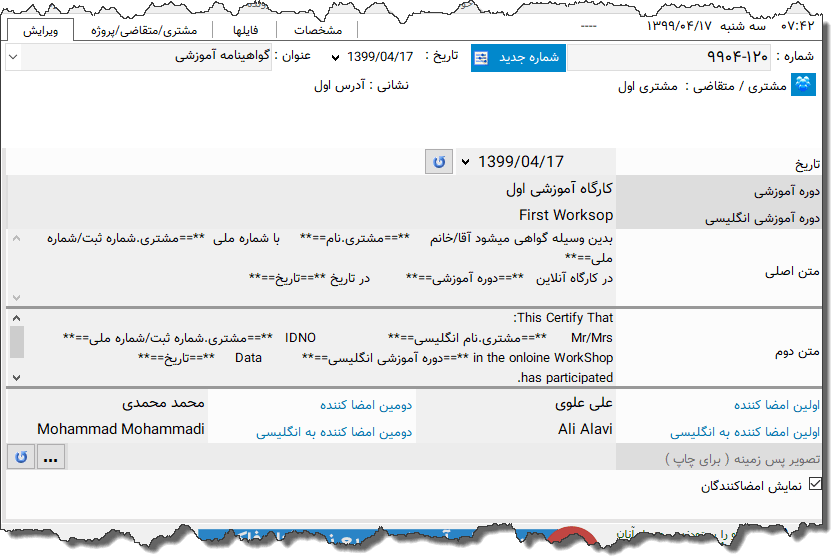
Task: Click the customer people icon
Action: [803, 84]
